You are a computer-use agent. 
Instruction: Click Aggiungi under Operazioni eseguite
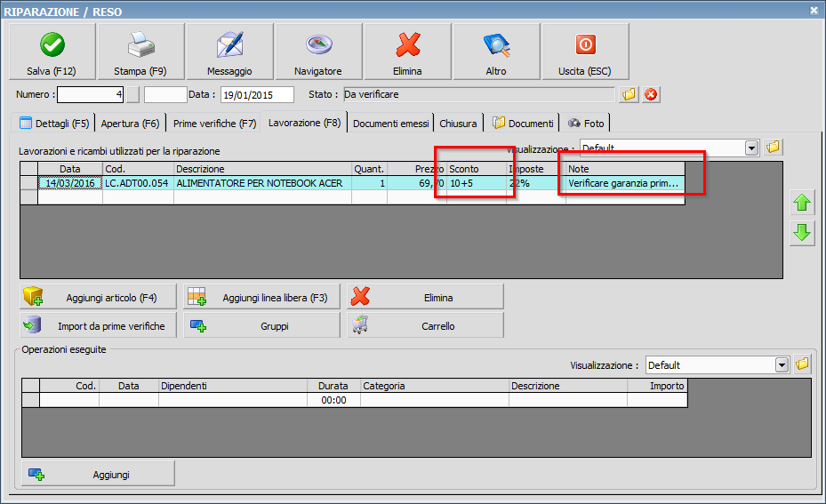tap(99, 474)
